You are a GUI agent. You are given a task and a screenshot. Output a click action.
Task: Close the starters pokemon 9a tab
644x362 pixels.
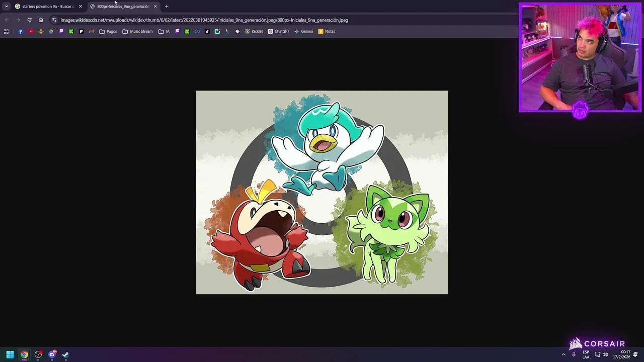click(x=80, y=6)
